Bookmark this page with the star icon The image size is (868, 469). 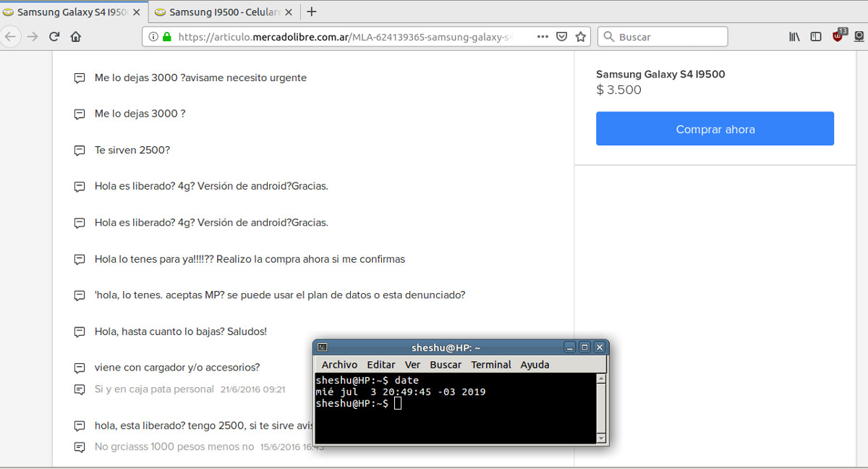[x=580, y=37]
